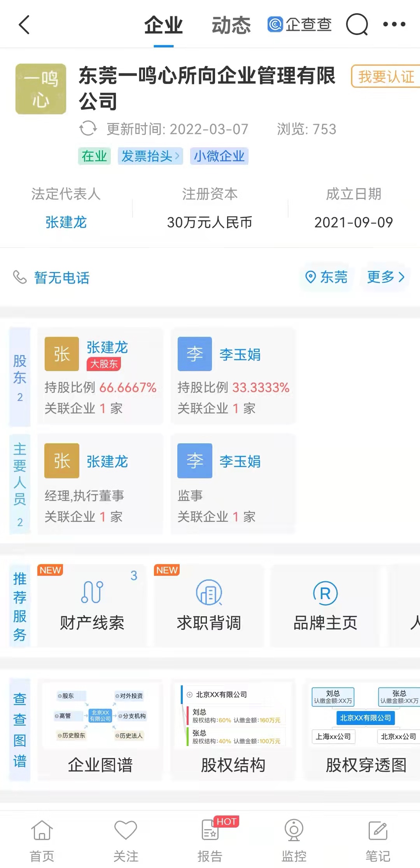The width and height of the screenshot is (420, 868).
Task: Tap 大股东 badge
Action: [104, 364]
